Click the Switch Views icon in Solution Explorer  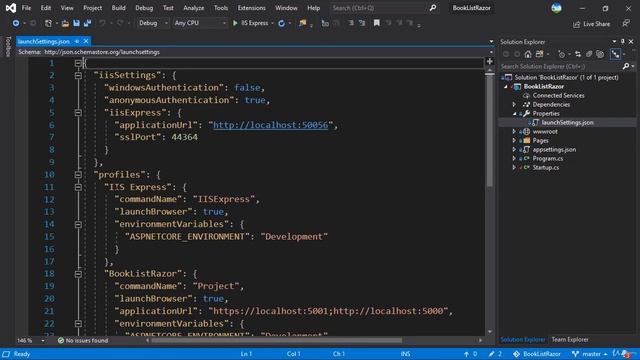[x=540, y=54]
